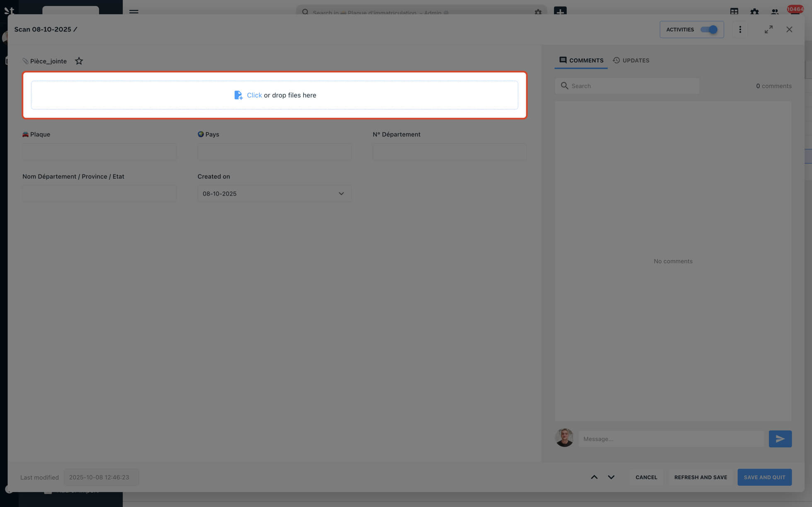The image size is (812, 507).
Task: Expand the record dialog to fullscreen
Action: [x=768, y=29]
